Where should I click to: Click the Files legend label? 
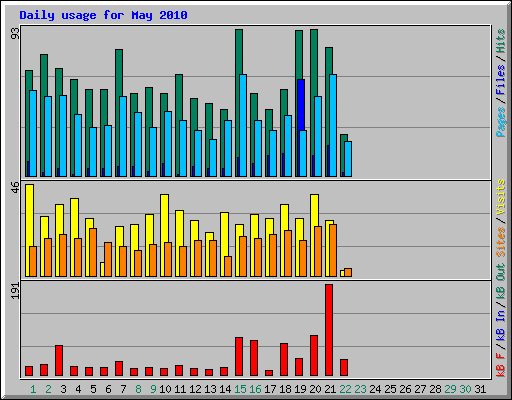coord(501,80)
